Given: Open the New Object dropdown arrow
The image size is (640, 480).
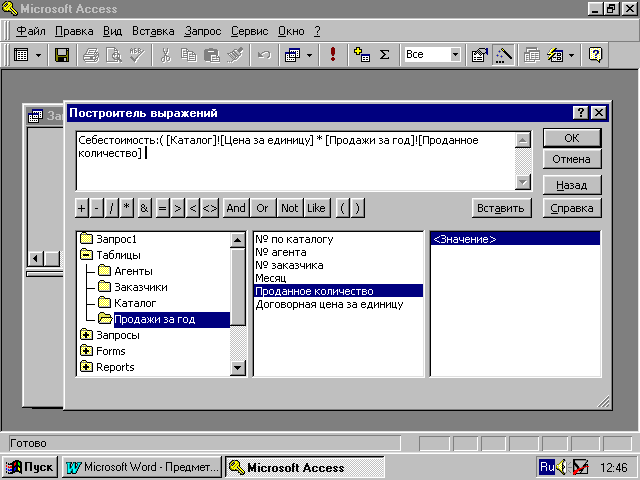Looking at the screenshot, I should 572,55.
